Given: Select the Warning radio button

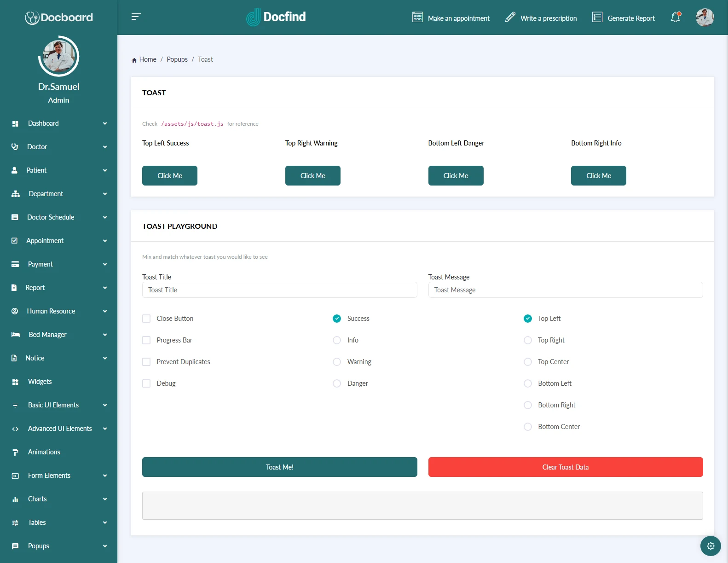Looking at the screenshot, I should tap(337, 362).
